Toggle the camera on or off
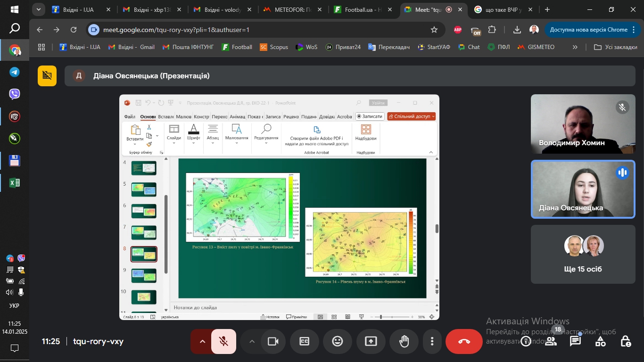The image size is (644, 362). [x=273, y=341]
